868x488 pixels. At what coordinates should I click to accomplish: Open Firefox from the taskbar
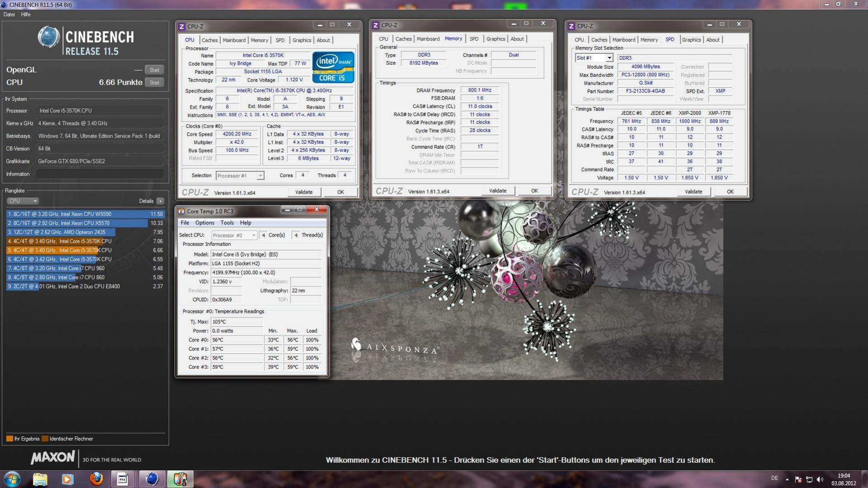coord(96,479)
